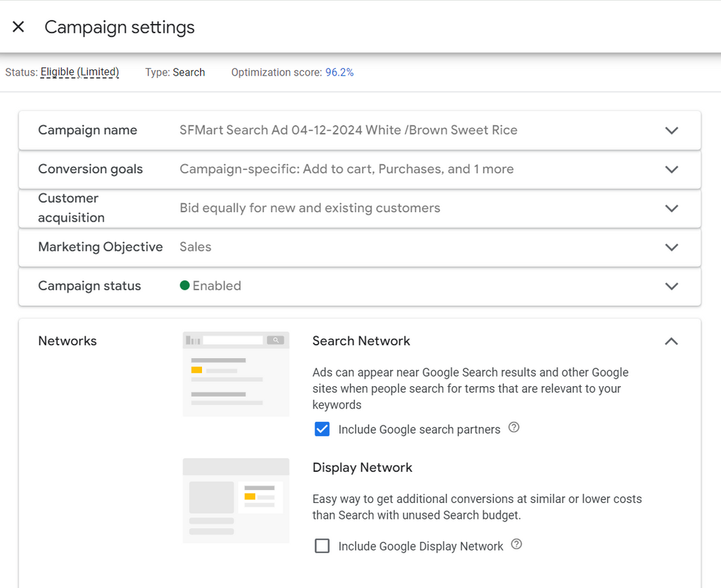This screenshot has width=721, height=588.
Task: Click the 'Type: Search' text
Action: [175, 72]
